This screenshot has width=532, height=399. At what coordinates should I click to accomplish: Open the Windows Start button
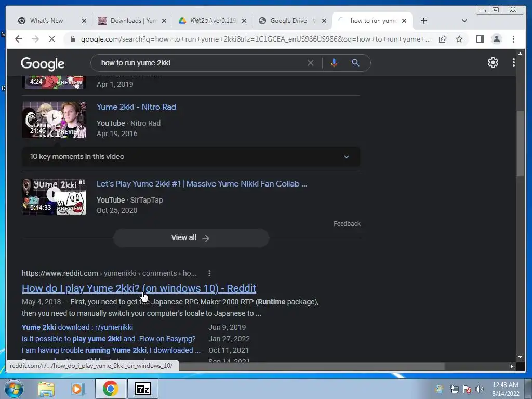point(14,389)
